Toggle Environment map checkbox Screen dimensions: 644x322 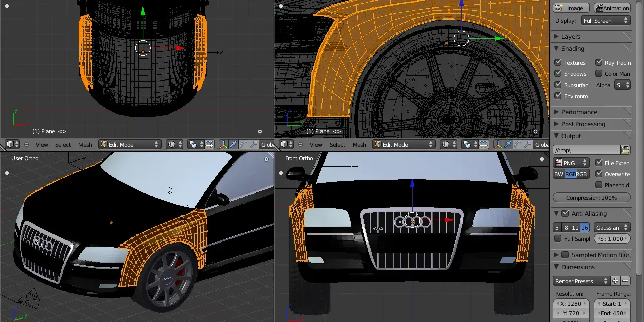(x=558, y=96)
